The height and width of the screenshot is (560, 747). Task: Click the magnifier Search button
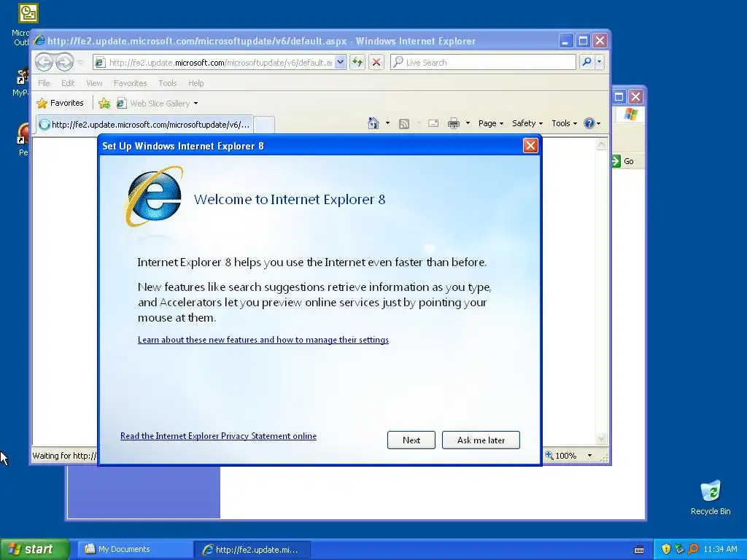587,62
